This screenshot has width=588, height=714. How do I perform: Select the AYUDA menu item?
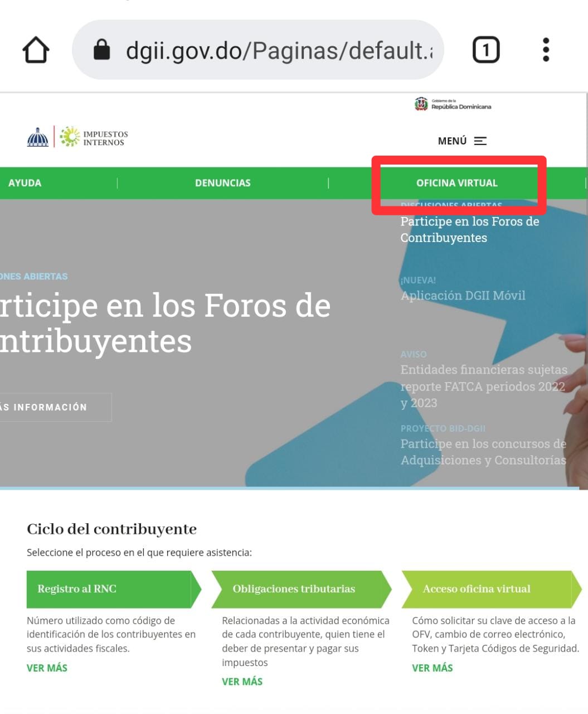coord(25,182)
